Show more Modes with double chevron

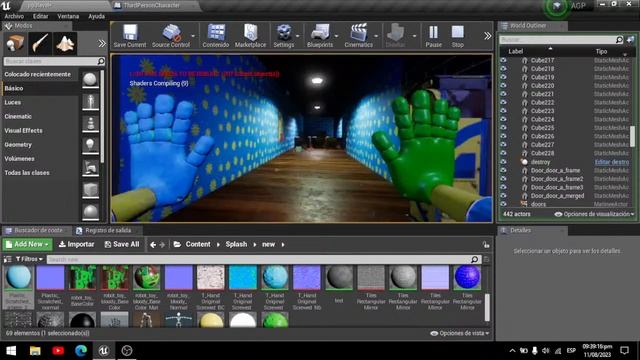click(x=102, y=43)
